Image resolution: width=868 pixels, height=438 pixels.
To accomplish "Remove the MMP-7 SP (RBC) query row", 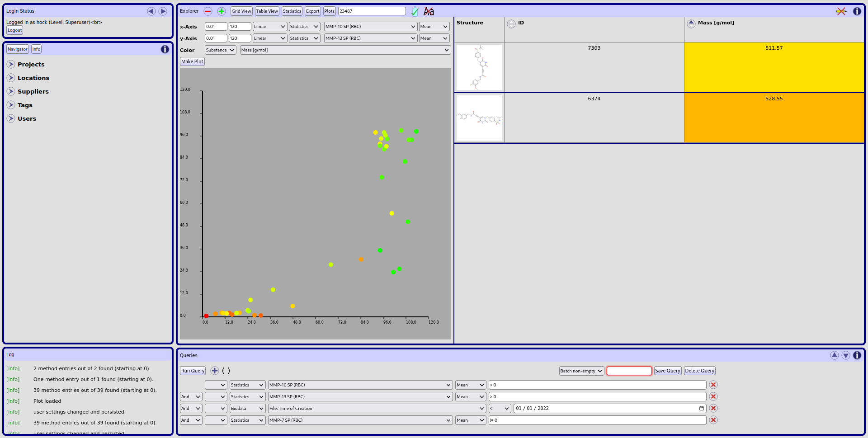I will pos(713,420).
